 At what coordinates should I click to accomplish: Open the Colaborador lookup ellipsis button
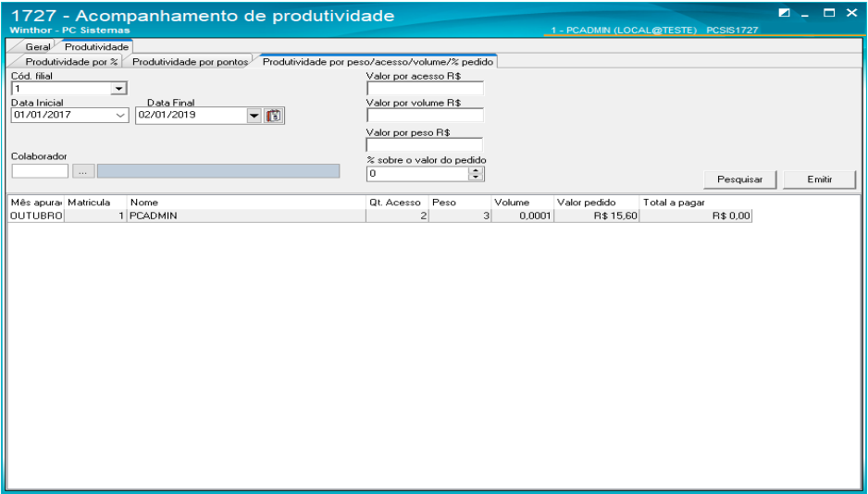(x=82, y=171)
